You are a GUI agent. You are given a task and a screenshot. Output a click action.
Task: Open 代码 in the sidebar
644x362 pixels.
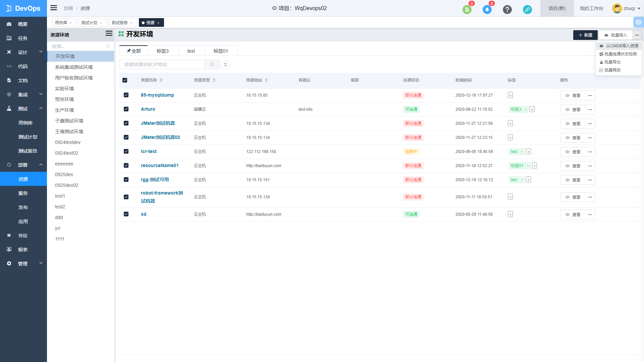point(23,66)
